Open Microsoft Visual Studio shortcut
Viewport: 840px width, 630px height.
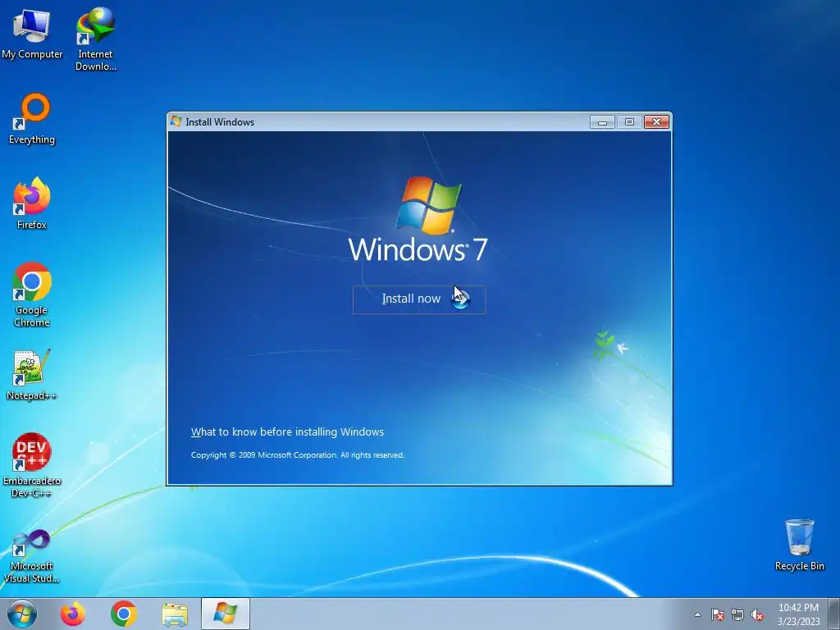[x=32, y=556]
